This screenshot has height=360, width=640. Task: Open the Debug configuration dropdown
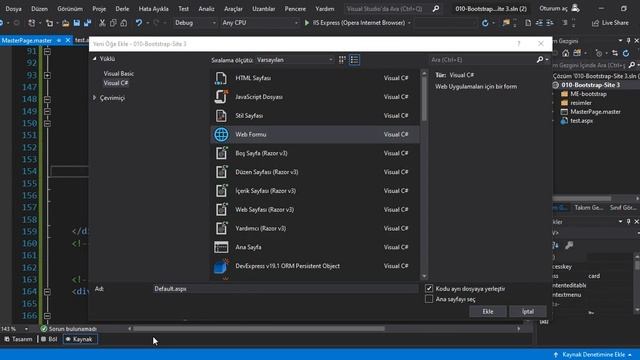point(195,23)
